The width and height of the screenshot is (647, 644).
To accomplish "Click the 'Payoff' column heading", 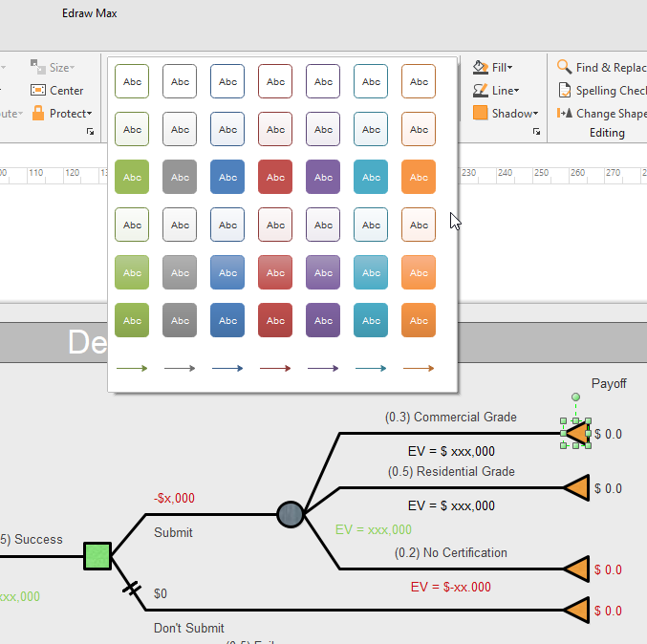I will click(609, 383).
